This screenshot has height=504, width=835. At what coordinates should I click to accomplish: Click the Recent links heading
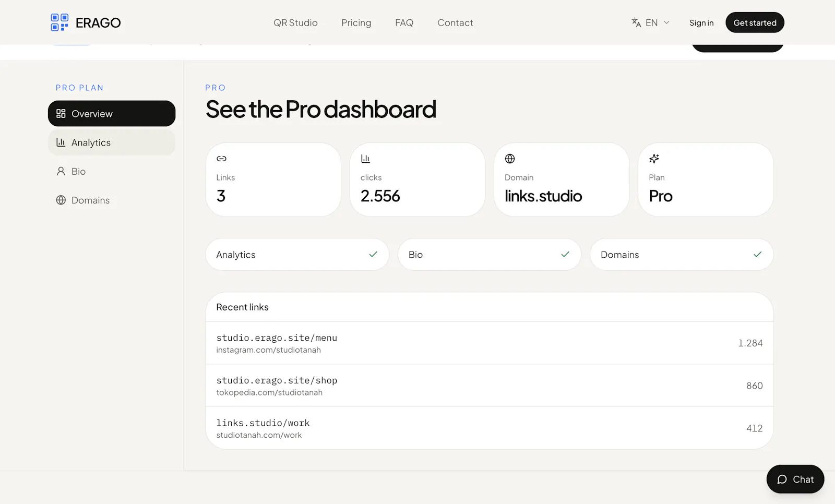(243, 307)
